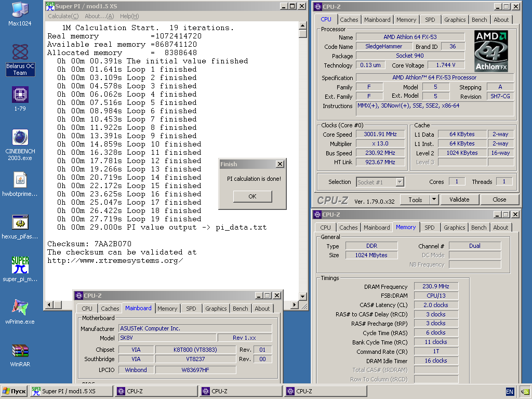Click the Super PI vertical scrollbar down arrow
Viewport: 532px width, 399px height.
coord(303,297)
